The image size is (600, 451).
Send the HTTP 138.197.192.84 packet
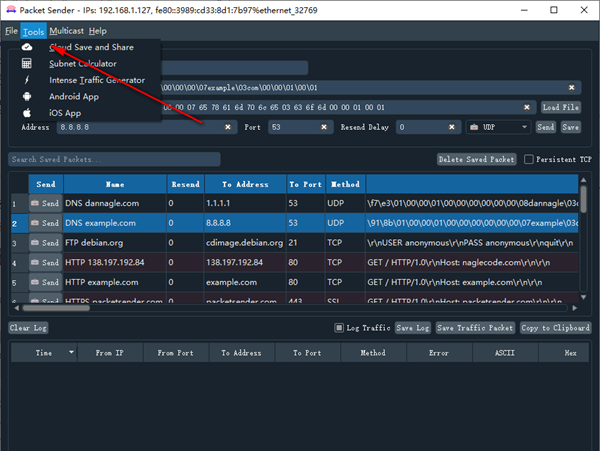(46, 263)
